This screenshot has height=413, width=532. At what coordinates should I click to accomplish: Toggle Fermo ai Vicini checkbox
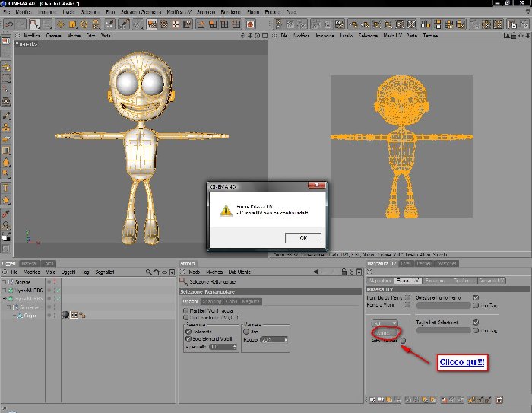407,305
